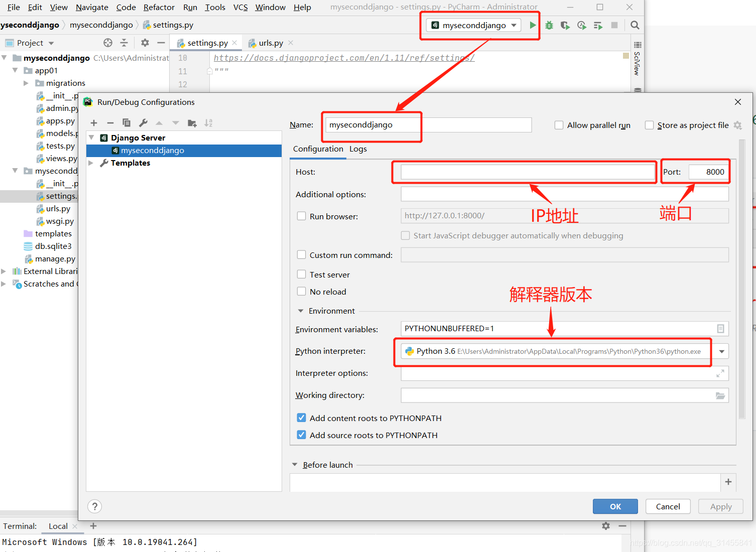
Task: Uncheck Add content roots to PYTHONPATH
Action: 301,418
